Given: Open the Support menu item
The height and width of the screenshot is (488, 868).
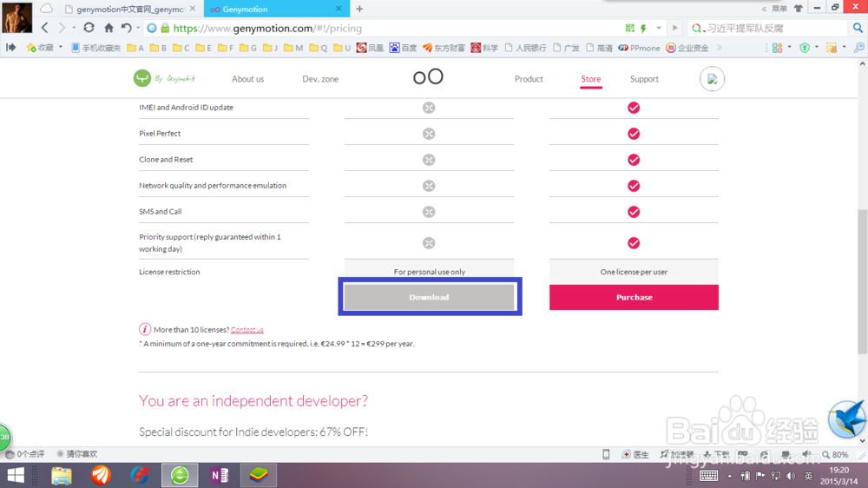Looking at the screenshot, I should [x=644, y=79].
